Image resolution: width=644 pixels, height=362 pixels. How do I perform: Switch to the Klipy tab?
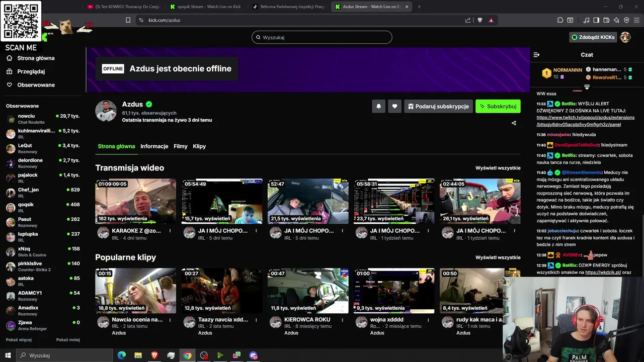click(199, 146)
